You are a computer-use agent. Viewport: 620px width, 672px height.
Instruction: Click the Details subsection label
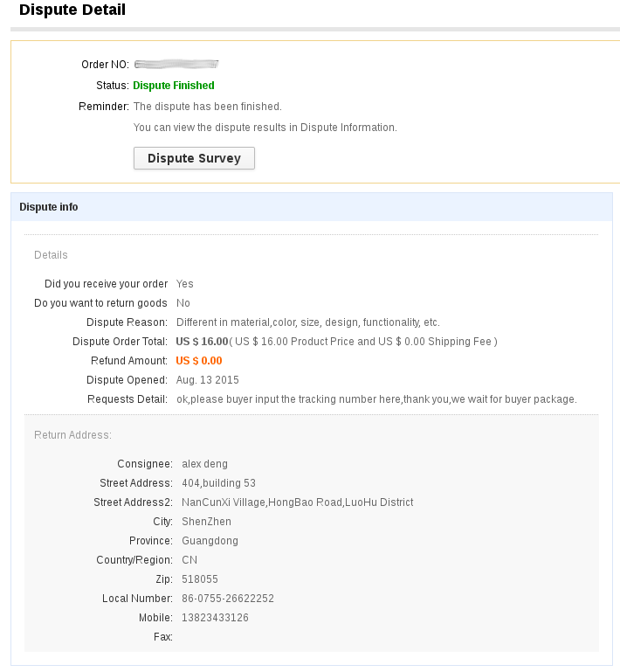51,255
